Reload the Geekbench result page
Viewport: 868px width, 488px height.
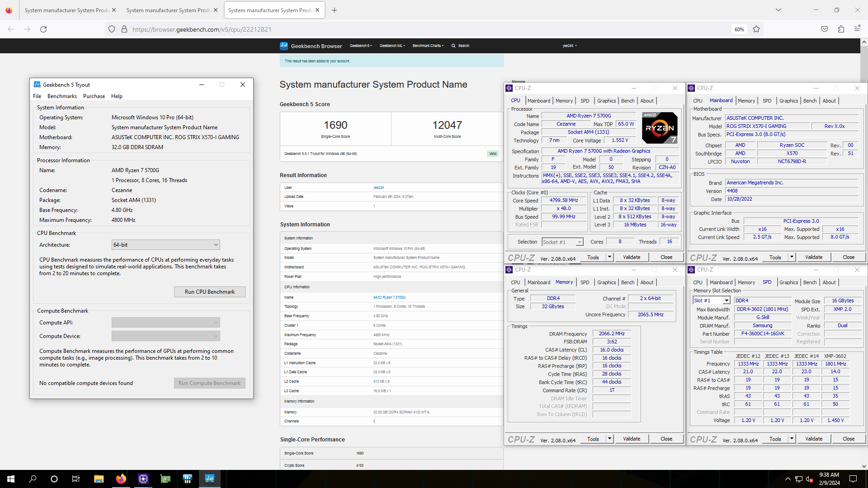(43, 29)
